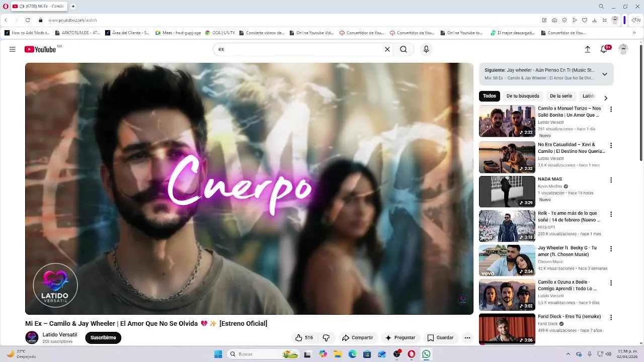Start voice search with the microphone icon
The height and width of the screenshot is (362, 644).
point(426,49)
